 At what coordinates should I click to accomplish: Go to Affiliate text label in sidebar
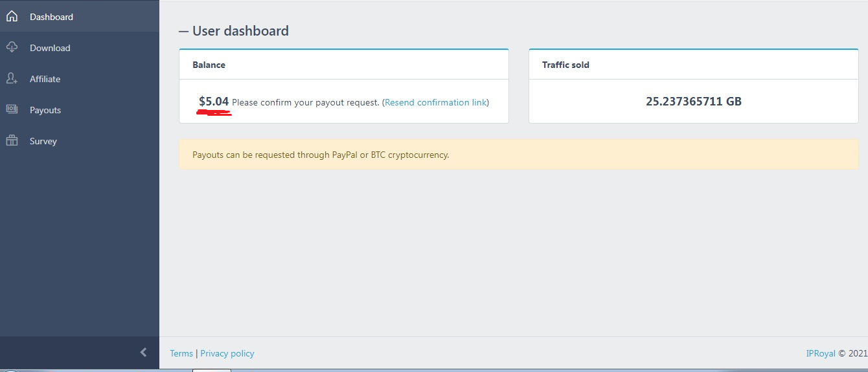[x=45, y=79]
